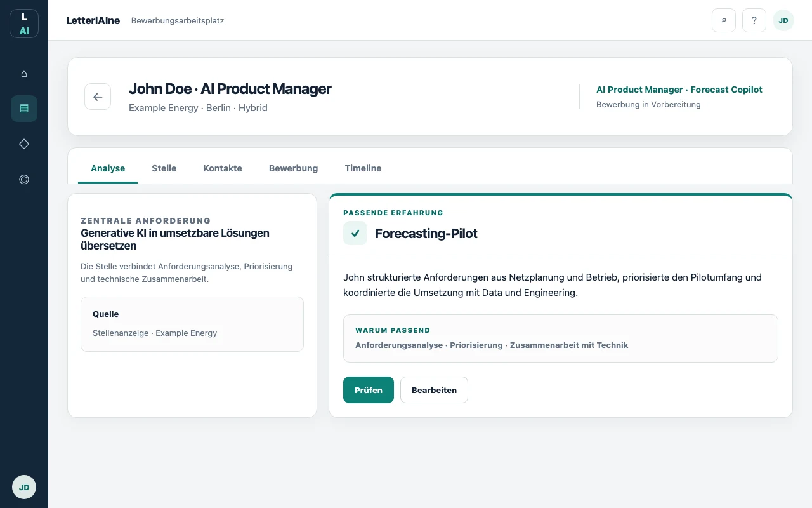Click the Quelle label

pyautogui.click(x=106, y=314)
